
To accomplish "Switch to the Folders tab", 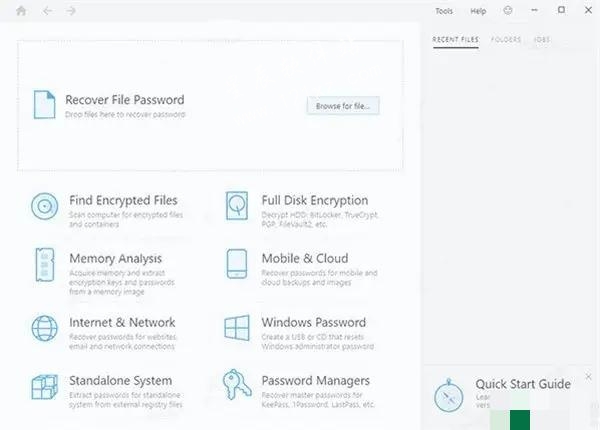I will click(x=505, y=40).
